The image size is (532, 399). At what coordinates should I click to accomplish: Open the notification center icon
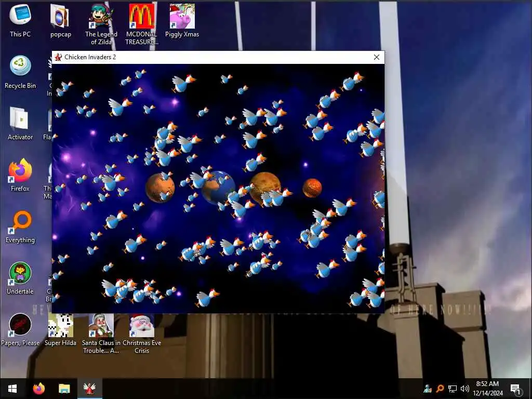pyautogui.click(x=515, y=389)
